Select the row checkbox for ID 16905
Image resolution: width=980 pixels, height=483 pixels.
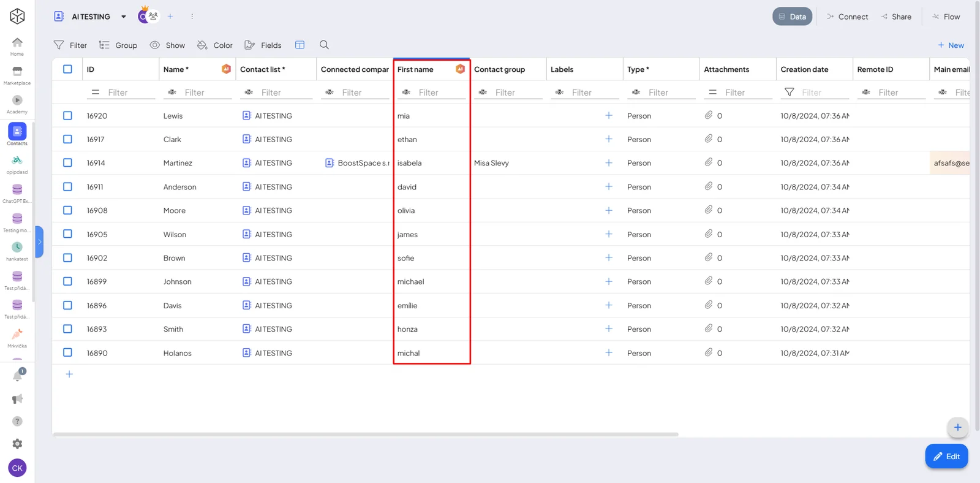(67, 234)
